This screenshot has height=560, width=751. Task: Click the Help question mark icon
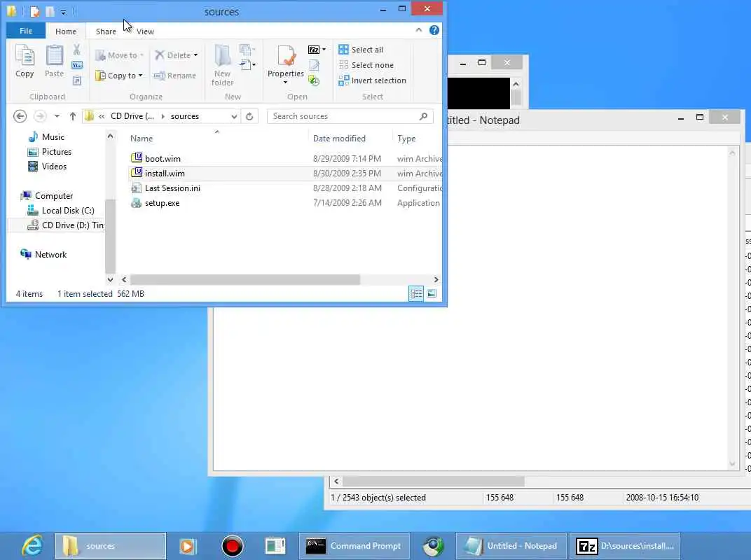pyautogui.click(x=434, y=30)
